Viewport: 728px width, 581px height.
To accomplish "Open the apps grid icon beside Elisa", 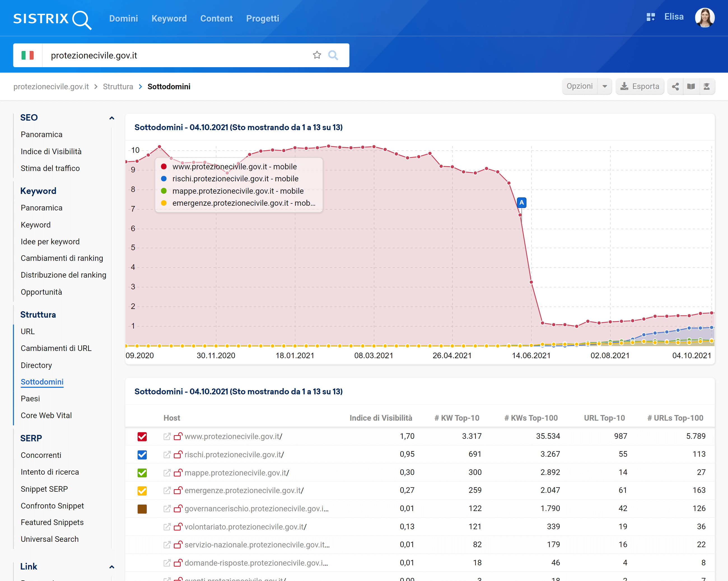I will (651, 17).
